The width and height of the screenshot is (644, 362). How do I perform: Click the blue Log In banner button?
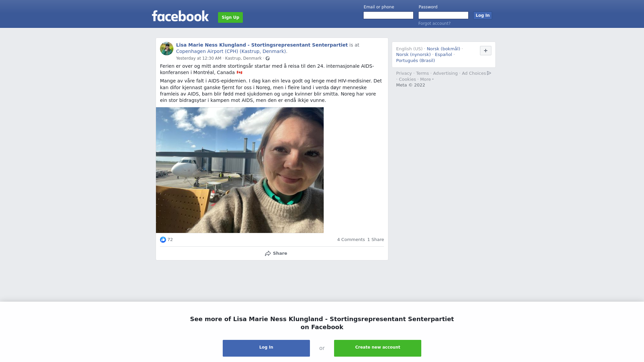266,348
